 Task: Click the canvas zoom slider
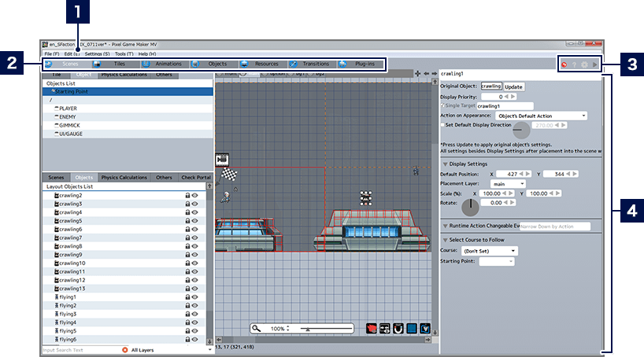pyautogui.click(x=326, y=328)
